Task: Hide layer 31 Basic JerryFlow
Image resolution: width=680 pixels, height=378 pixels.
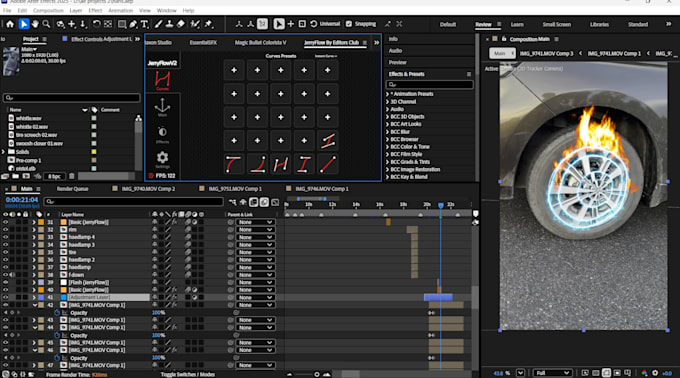Action: (x=6, y=222)
